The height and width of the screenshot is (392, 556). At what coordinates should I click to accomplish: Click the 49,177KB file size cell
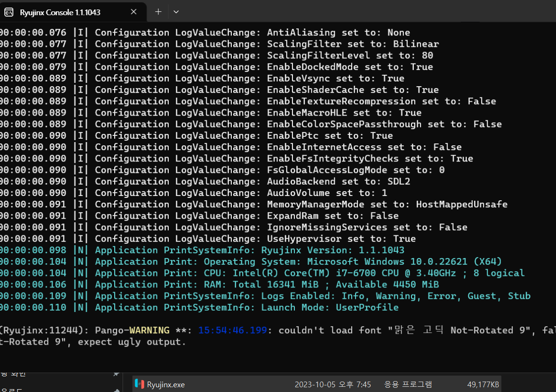483,384
